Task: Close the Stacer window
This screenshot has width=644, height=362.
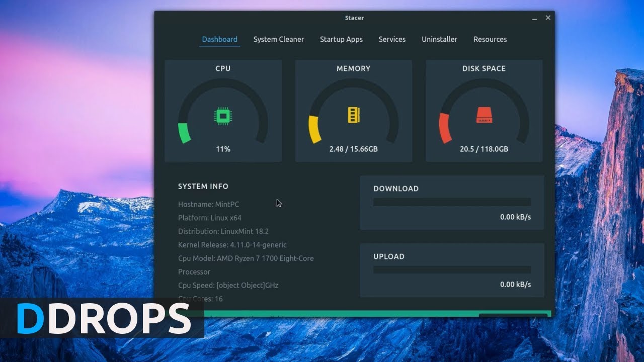Action: click(x=548, y=18)
